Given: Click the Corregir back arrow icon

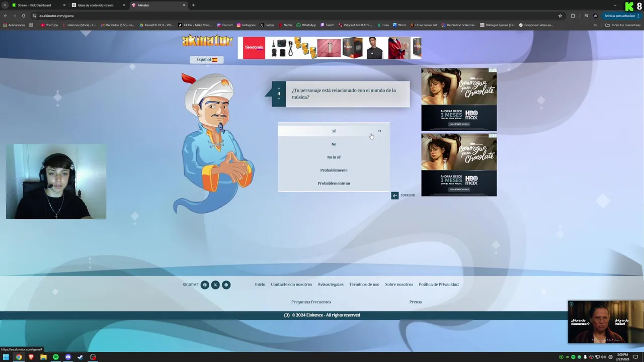Looking at the screenshot, I should coord(395,195).
